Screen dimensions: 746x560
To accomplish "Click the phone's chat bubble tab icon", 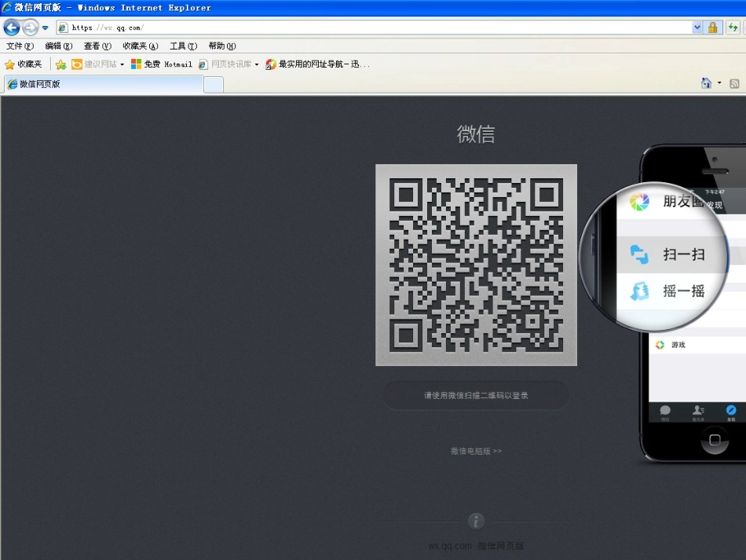I will click(x=665, y=411).
